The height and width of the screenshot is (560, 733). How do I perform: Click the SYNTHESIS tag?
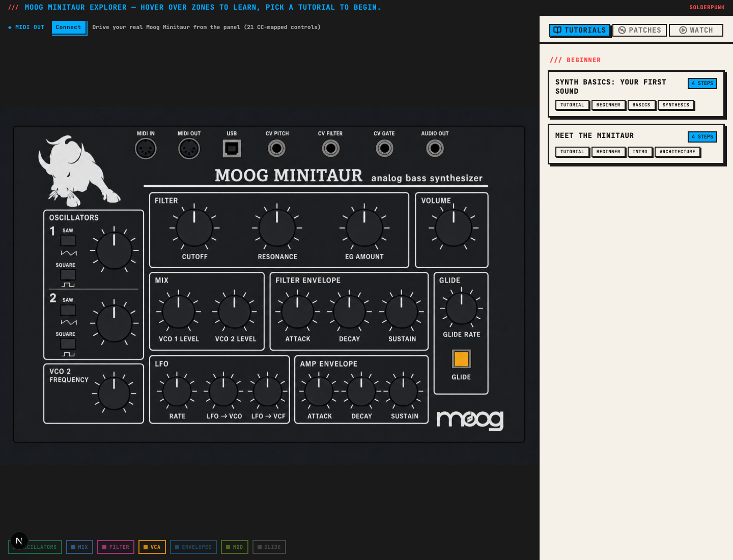coord(675,105)
